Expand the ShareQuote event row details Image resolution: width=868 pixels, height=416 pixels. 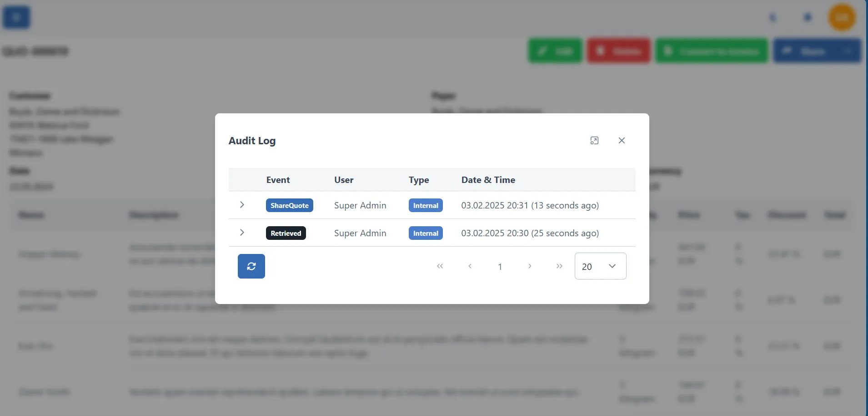[241, 205]
